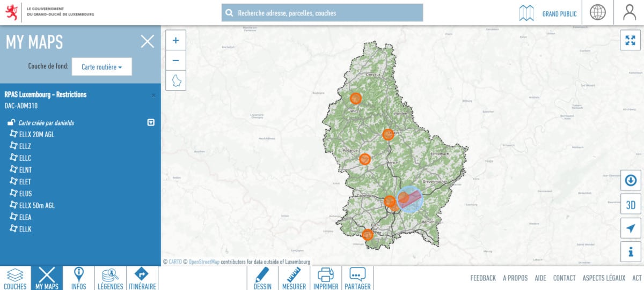Toggle ELLX 20M AGL feature
Image resolution: width=644 pixels, height=290 pixels.
coord(32,135)
